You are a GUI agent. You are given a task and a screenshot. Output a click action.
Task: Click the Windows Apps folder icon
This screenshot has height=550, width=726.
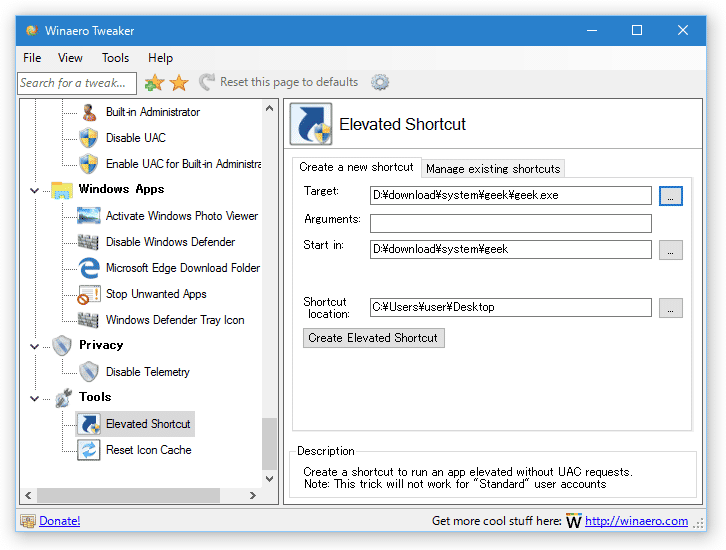62,190
